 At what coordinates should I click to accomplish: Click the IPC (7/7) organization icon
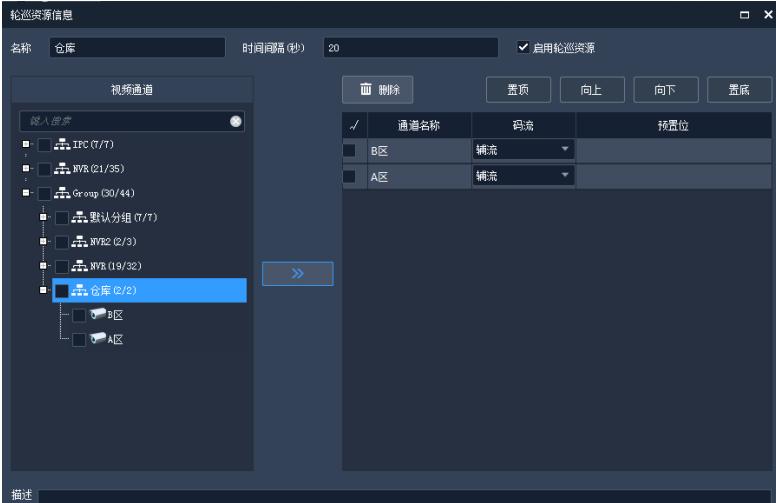click(x=62, y=144)
